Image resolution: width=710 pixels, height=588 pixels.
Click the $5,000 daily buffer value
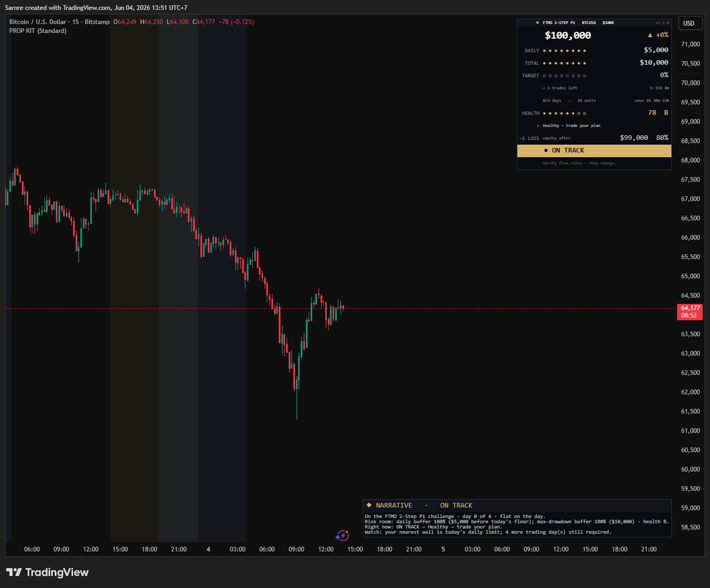656,50
